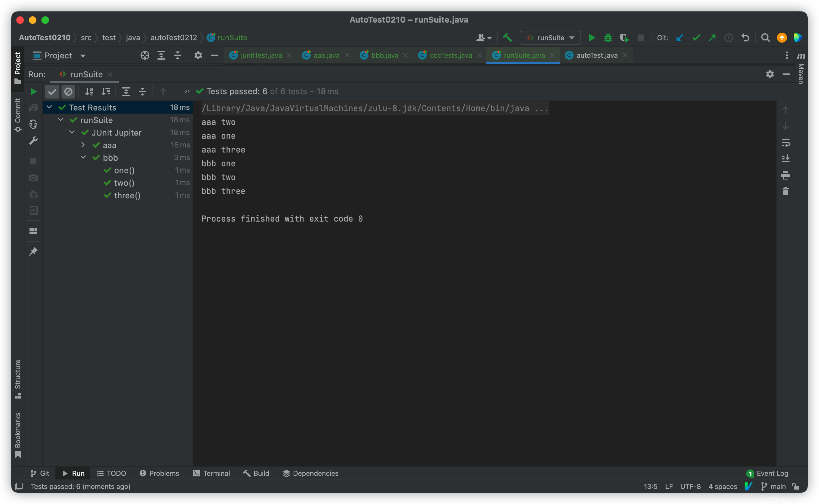Click the Git push arrow icon
819x504 pixels.
point(712,38)
